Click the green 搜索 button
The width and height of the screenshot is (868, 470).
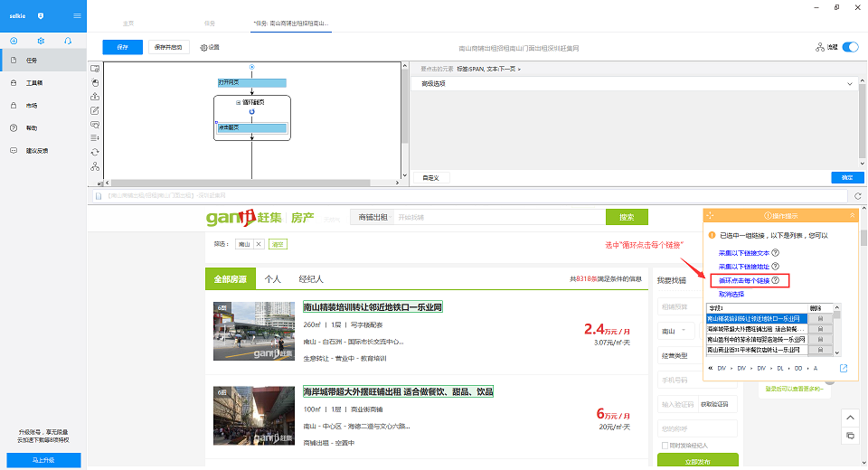pos(627,217)
